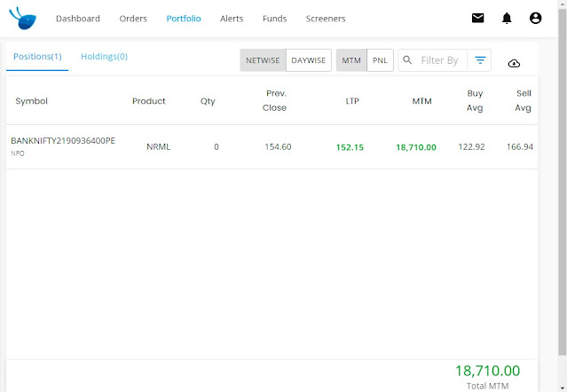Click the row MTM value 18,710.00
Image resolution: width=567 pixels, height=392 pixels.
coord(416,147)
